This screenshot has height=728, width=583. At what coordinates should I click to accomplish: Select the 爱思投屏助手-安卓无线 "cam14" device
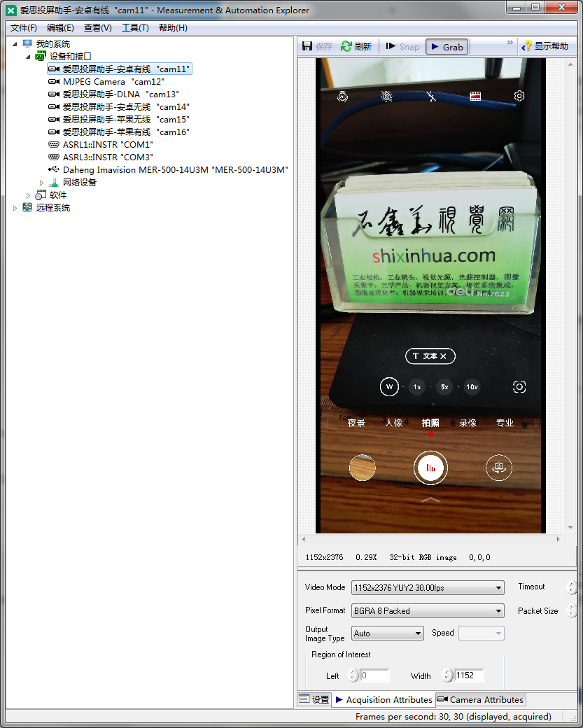tap(119, 107)
